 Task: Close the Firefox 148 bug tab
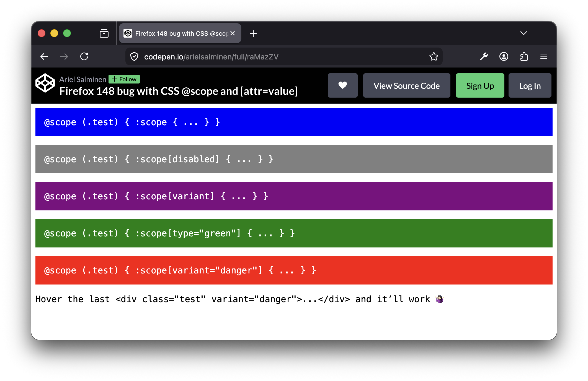pos(233,33)
